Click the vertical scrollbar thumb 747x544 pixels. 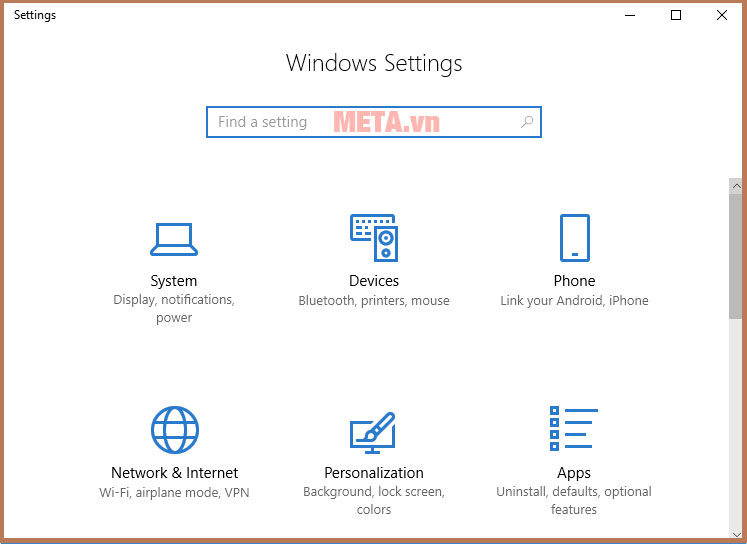click(x=737, y=256)
